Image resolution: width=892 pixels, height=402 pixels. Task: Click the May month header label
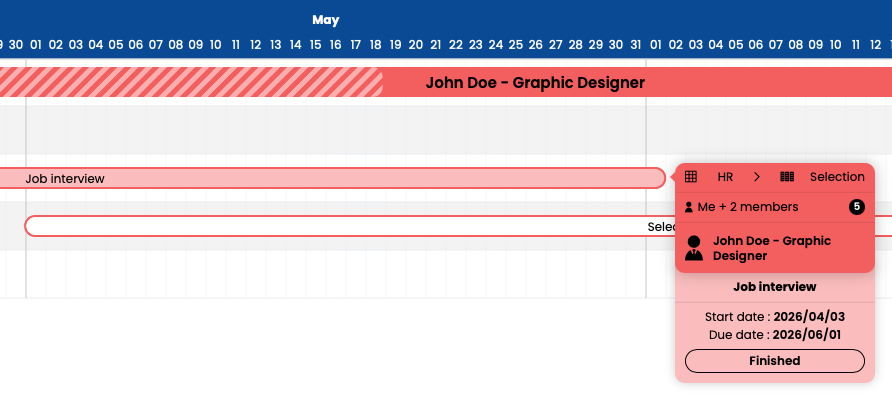pos(325,20)
